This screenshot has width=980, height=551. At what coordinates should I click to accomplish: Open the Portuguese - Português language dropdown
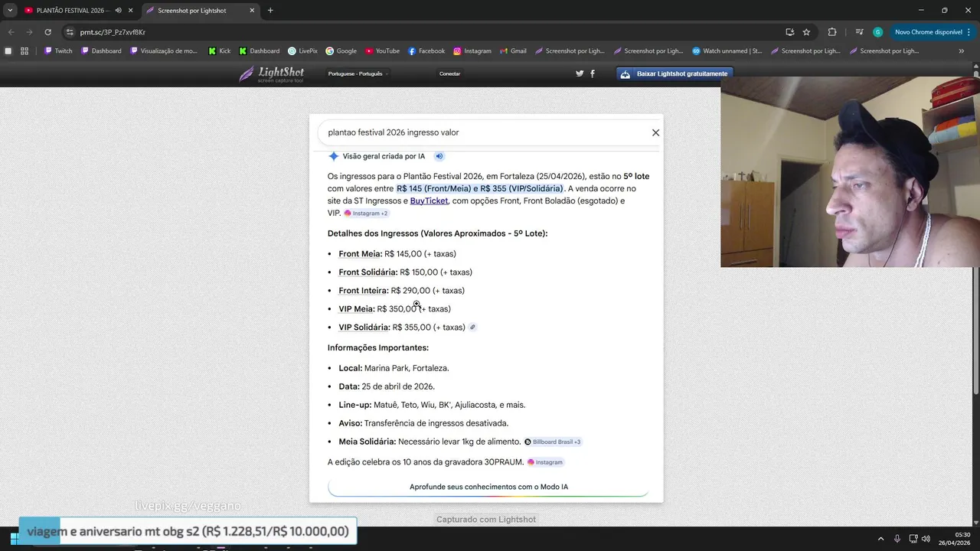pos(358,73)
